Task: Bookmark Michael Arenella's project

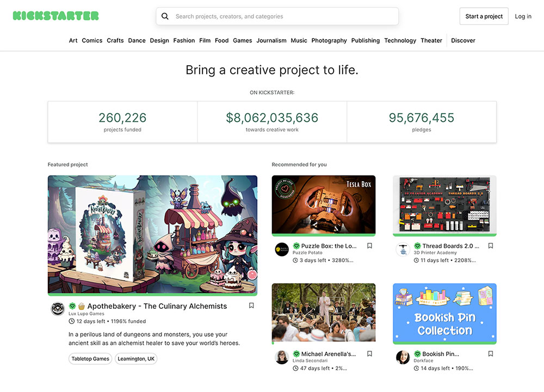Action: click(x=369, y=353)
